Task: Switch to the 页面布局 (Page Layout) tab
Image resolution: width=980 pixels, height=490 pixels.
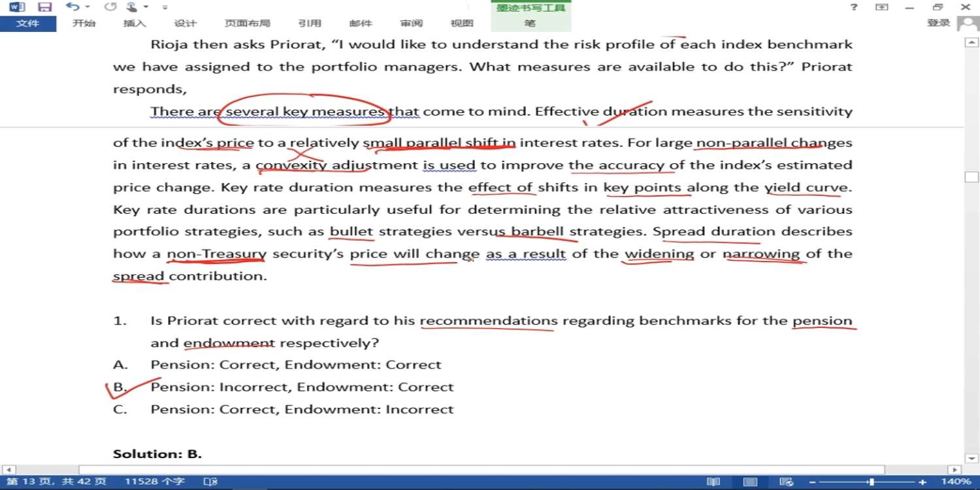Action: [247, 24]
